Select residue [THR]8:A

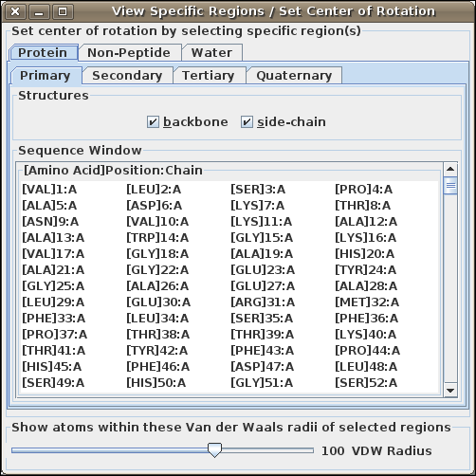point(363,206)
